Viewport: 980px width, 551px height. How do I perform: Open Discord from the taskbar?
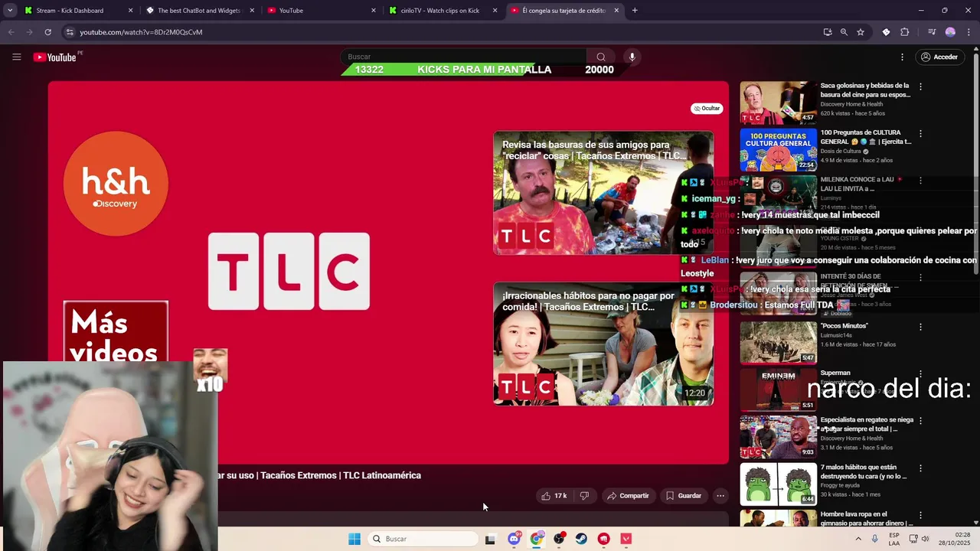click(x=514, y=539)
